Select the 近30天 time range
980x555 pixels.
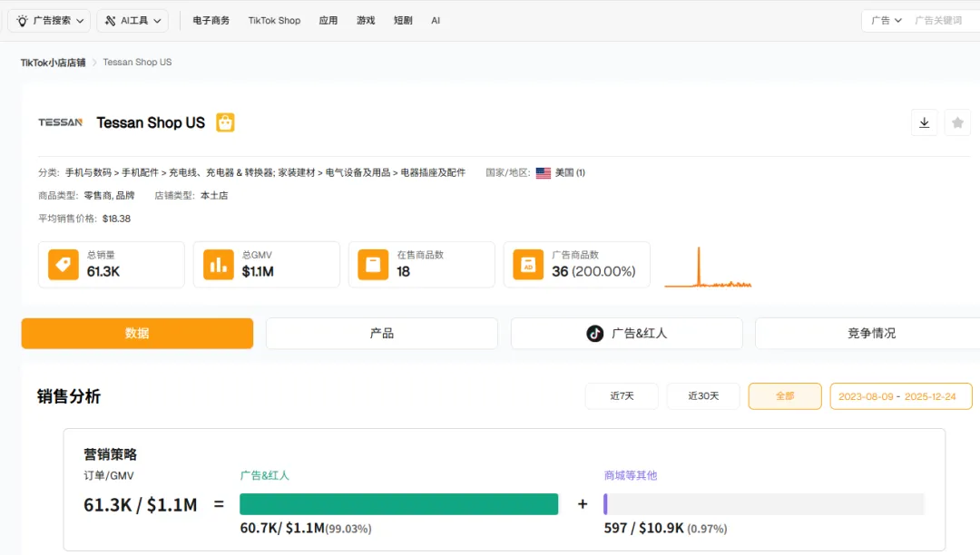(703, 396)
